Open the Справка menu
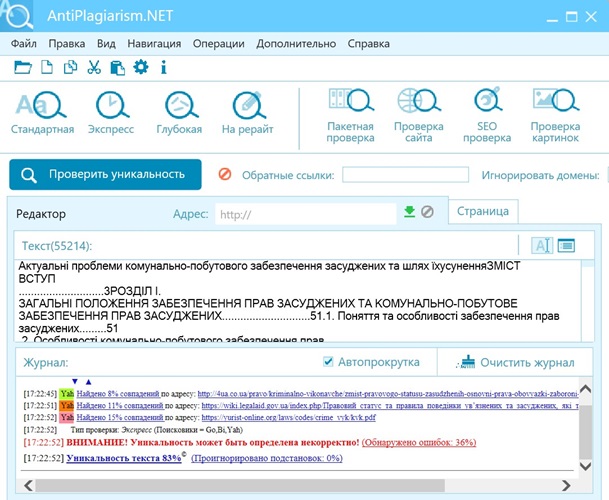 369,44
